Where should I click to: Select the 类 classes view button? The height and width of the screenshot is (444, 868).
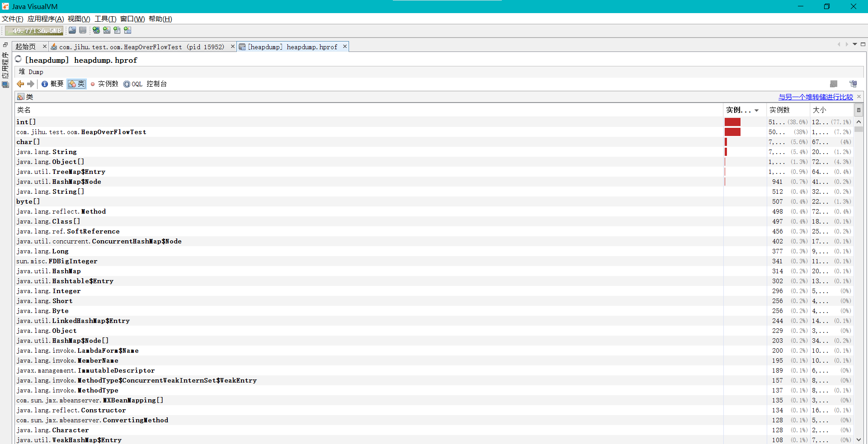[x=77, y=84]
